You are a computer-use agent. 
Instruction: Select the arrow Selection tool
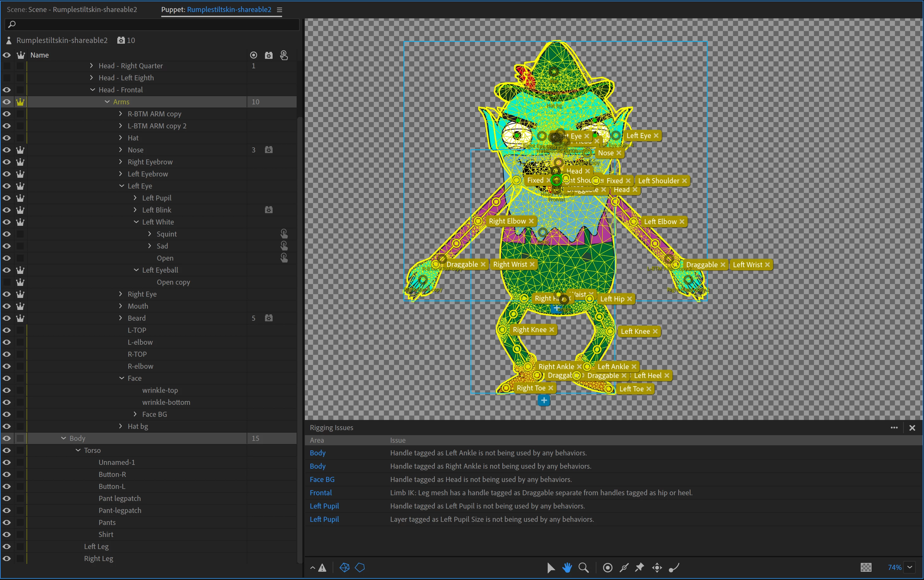pos(551,567)
